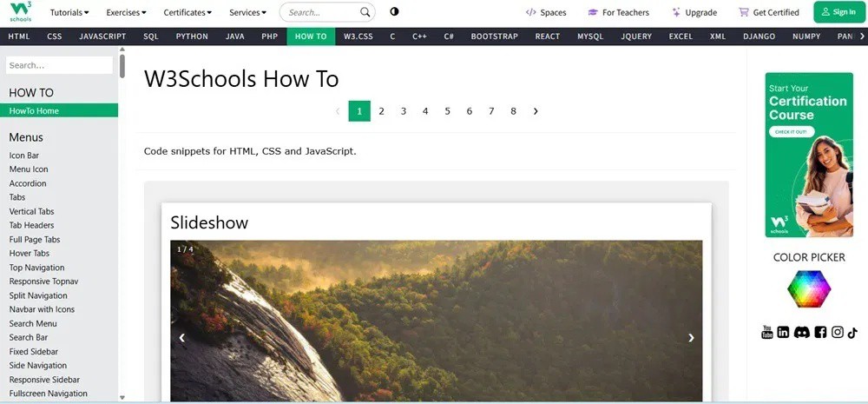
Task: Click the Upgrade link
Action: (x=694, y=12)
